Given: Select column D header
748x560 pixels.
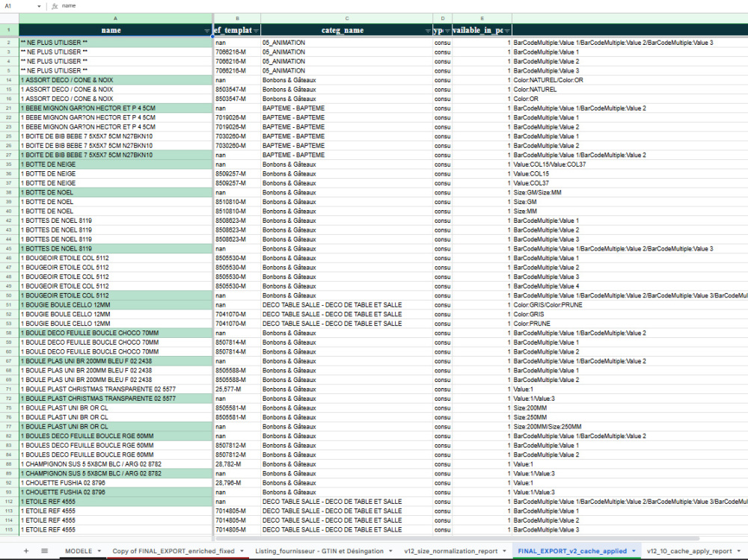Looking at the screenshot, I should point(443,18).
